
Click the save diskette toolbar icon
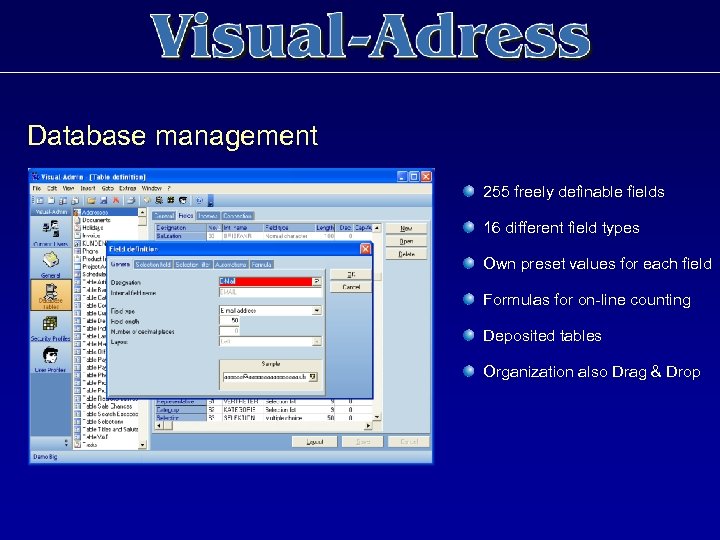coord(104,200)
